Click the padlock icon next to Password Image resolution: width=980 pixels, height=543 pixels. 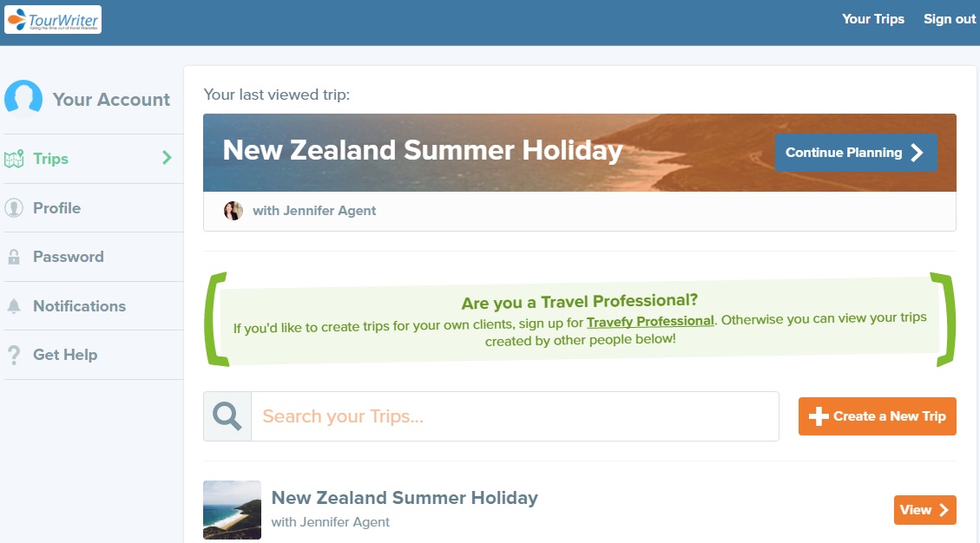[15, 257]
